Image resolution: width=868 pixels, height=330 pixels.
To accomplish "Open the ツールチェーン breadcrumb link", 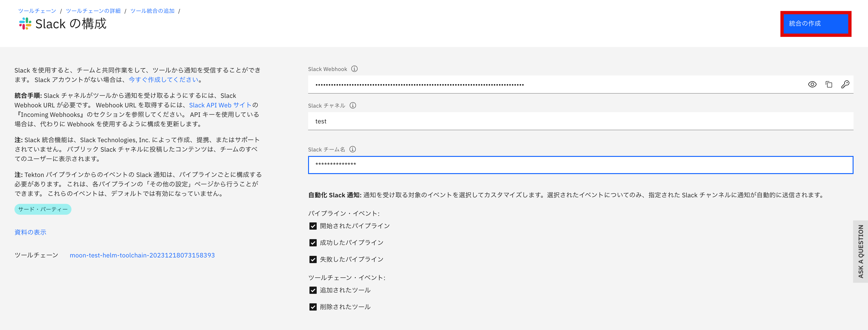I will coord(37,10).
